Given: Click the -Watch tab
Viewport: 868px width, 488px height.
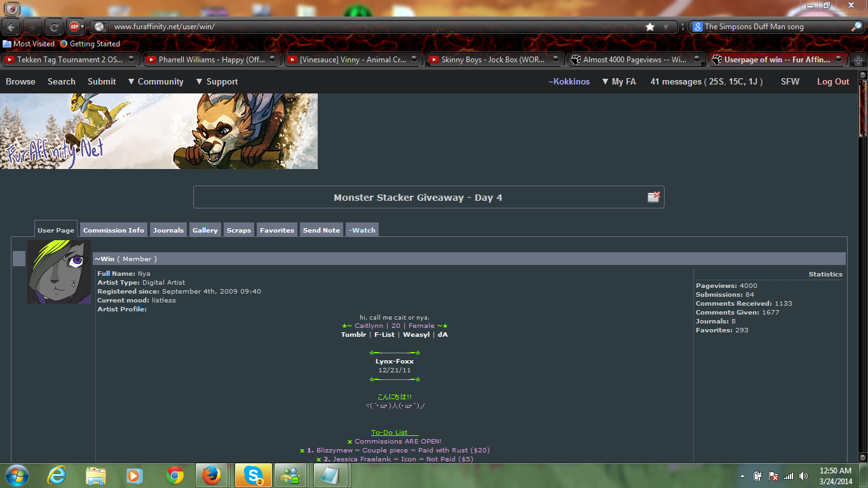Looking at the screenshot, I should coord(362,230).
